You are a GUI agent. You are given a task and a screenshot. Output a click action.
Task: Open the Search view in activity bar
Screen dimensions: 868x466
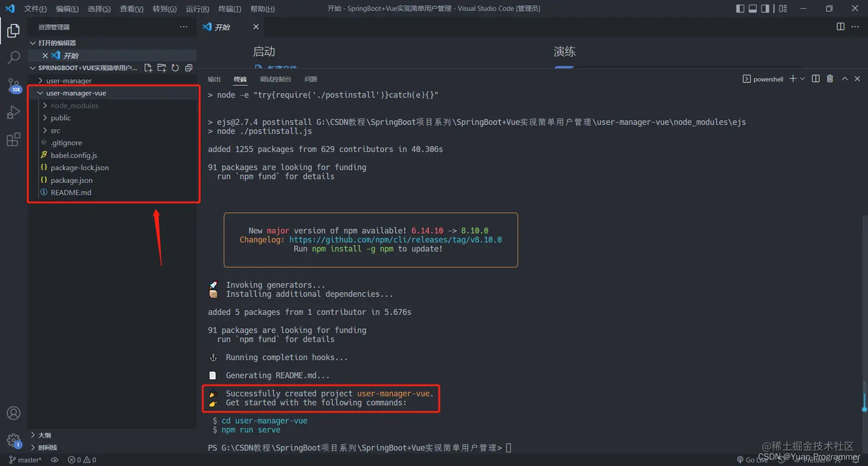pyautogui.click(x=13, y=57)
